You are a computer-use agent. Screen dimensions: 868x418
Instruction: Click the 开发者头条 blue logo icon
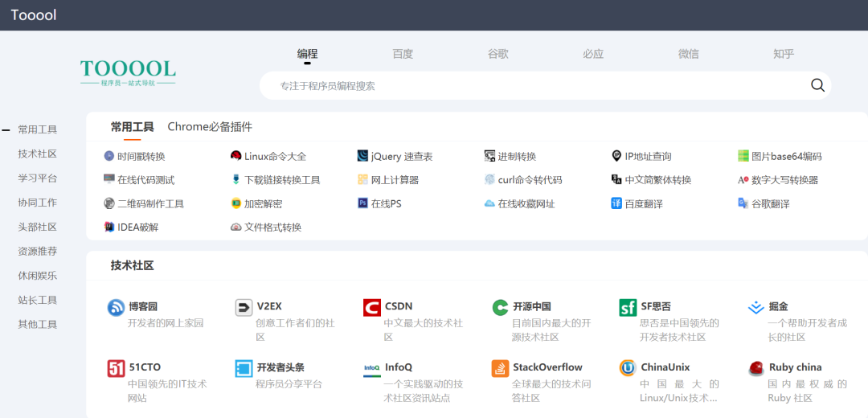coord(244,368)
